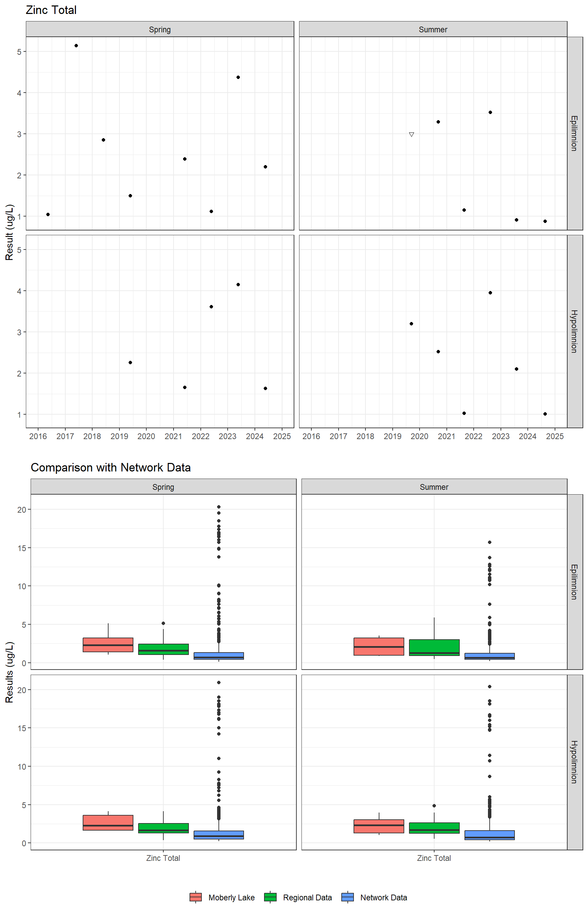Click the Epilimnion strip of comparison chart

click(575, 582)
